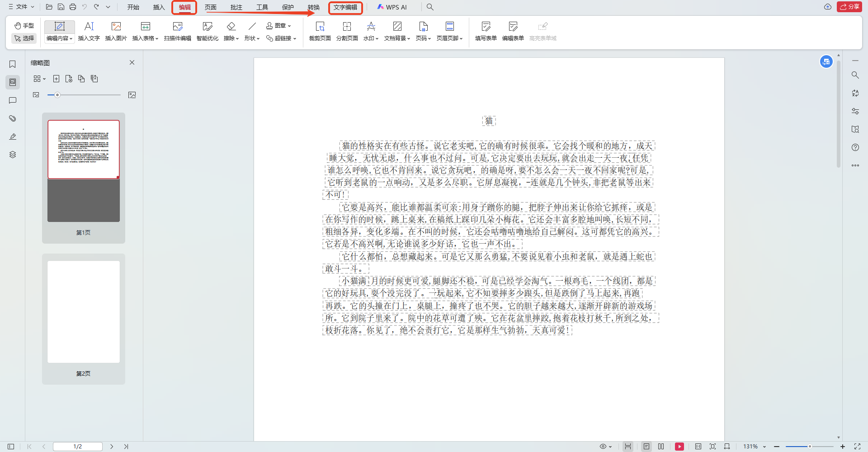Open the bookmark panel in sidebar
This screenshot has height=452, width=868.
(x=13, y=64)
